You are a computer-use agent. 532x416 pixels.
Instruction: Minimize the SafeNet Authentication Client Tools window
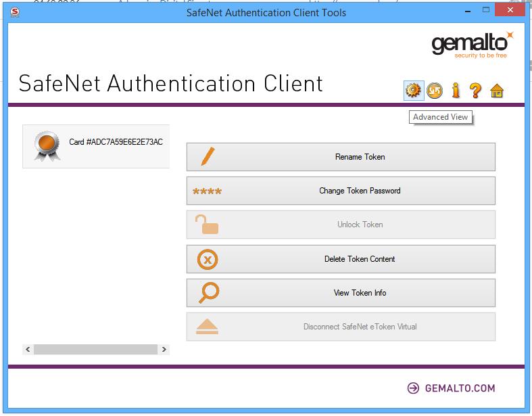(x=468, y=11)
